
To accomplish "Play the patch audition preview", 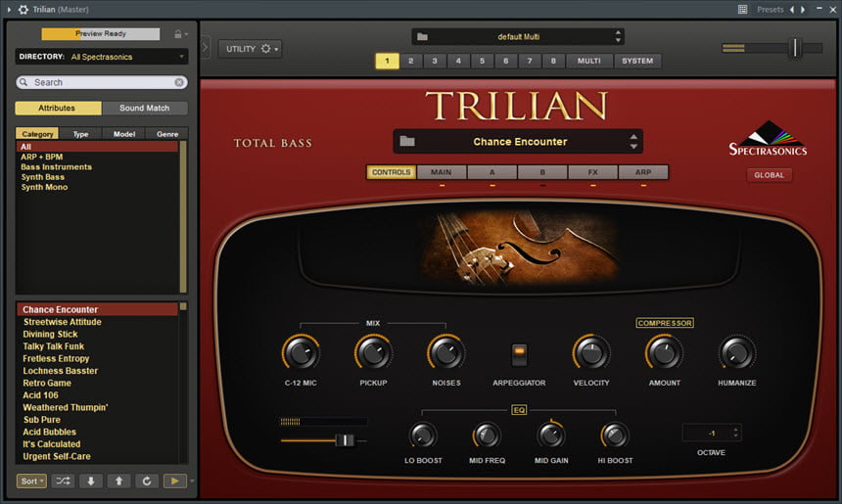I will pos(174,481).
